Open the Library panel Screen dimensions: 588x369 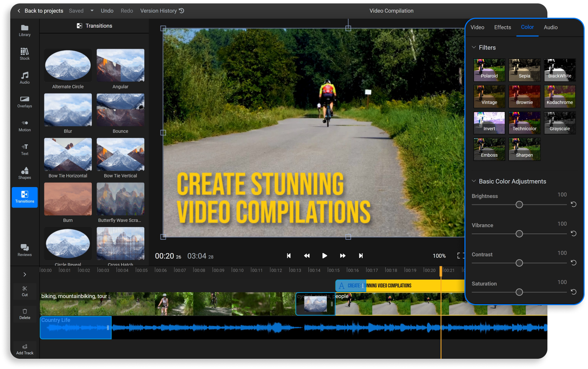coord(25,30)
